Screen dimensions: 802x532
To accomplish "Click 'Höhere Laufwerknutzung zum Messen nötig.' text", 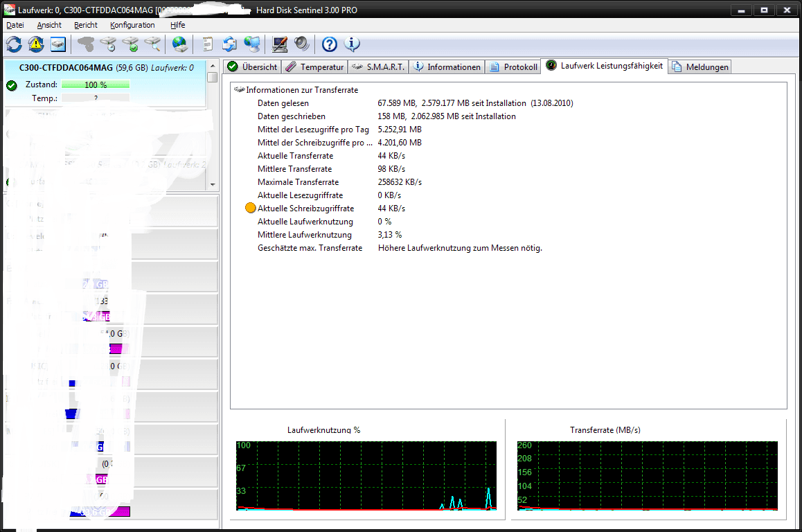I will click(x=460, y=248).
